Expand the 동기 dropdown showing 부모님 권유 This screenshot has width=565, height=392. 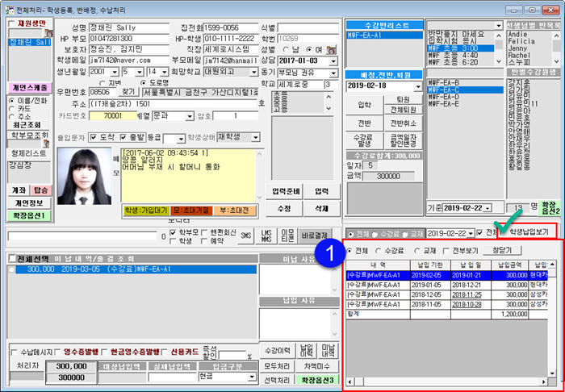click(x=333, y=73)
